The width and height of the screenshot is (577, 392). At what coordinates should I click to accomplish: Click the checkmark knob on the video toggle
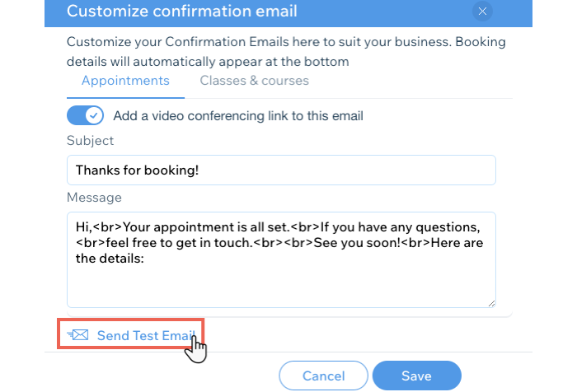pos(94,115)
